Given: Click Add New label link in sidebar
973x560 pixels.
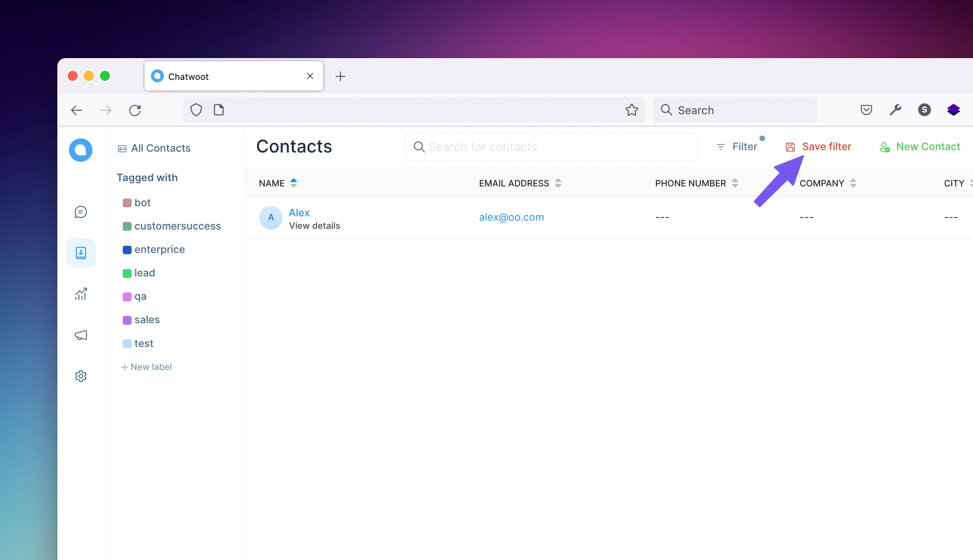Looking at the screenshot, I should point(146,366).
